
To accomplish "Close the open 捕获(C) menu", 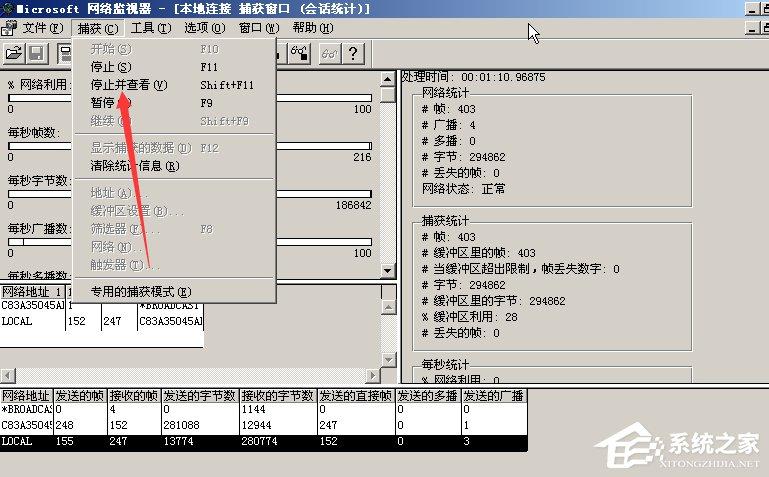I will 98,28.
